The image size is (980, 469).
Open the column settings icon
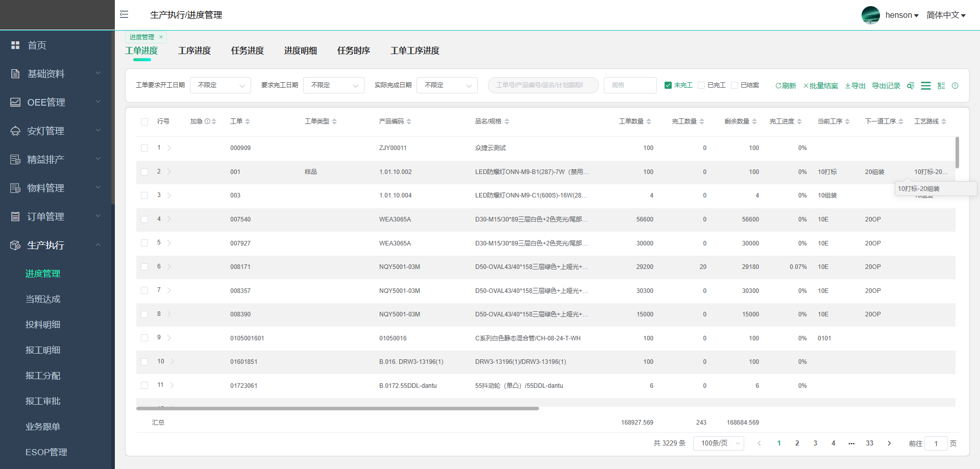(941, 86)
